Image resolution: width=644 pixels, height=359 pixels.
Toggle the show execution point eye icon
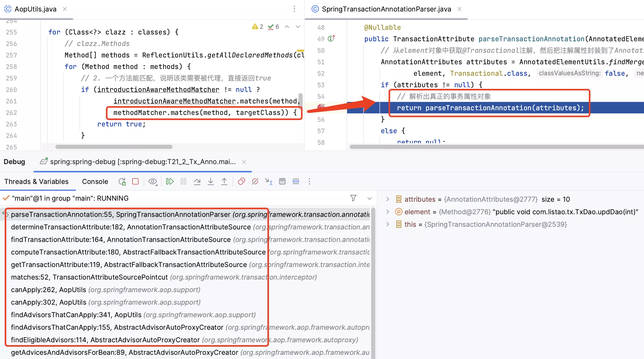click(x=153, y=181)
